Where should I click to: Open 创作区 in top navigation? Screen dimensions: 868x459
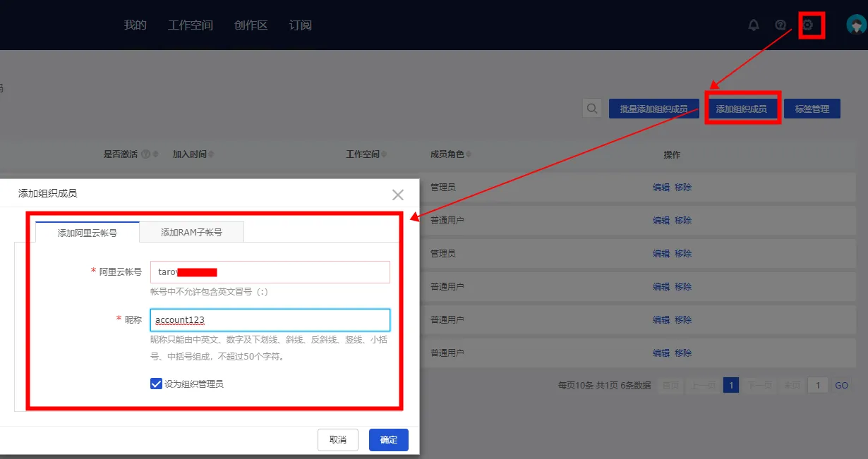pyautogui.click(x=251, y=25)
